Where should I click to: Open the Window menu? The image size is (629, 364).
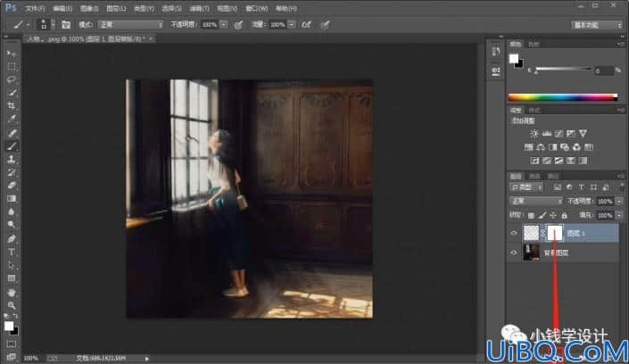click(x=257, y=8)
